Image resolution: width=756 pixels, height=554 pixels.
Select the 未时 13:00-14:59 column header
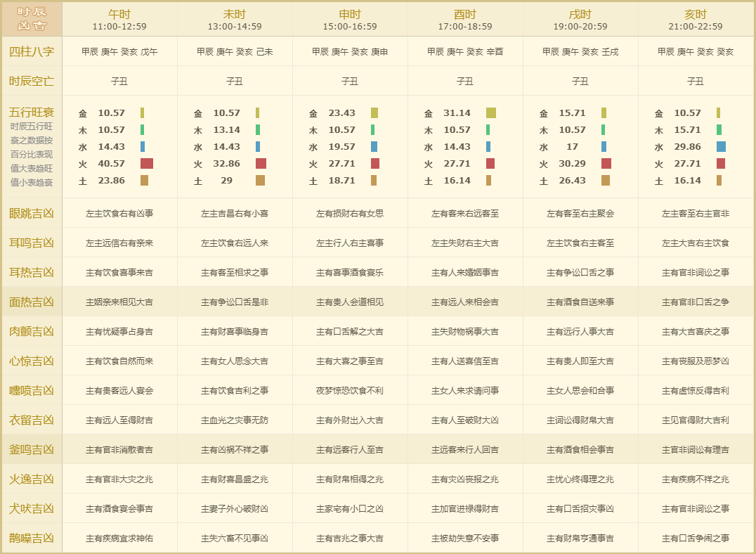pyautogui.click(x=235, y=20)
